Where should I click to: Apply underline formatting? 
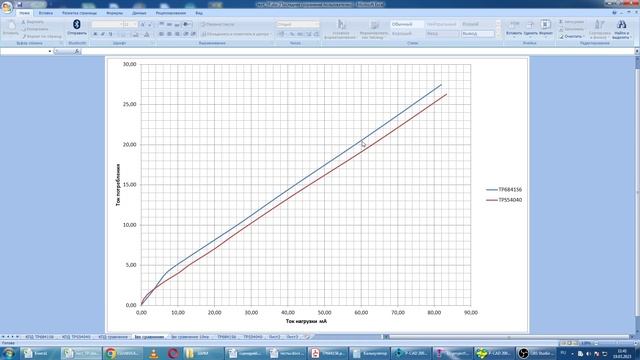click(110, 34)
